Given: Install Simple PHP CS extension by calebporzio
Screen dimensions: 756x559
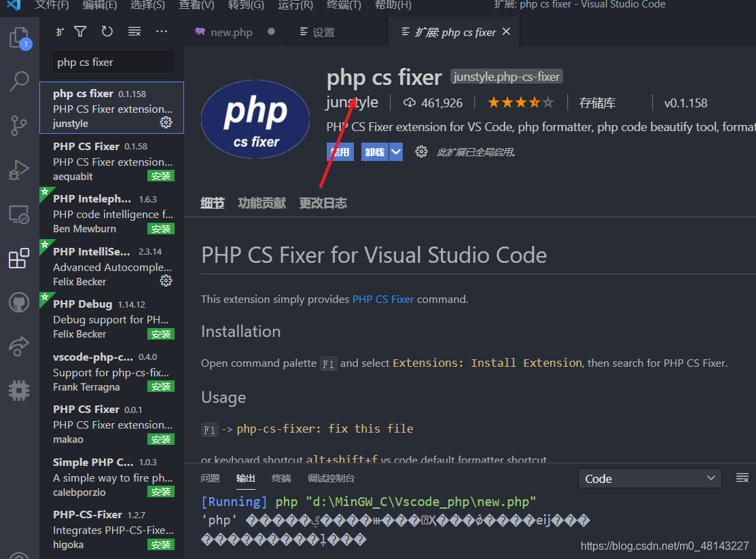Looking at the screenshot, I should [x=160, y=492].
